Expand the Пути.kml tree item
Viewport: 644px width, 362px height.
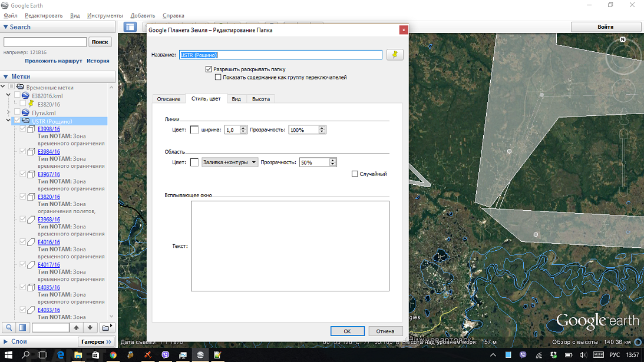(x=8, y=112)
